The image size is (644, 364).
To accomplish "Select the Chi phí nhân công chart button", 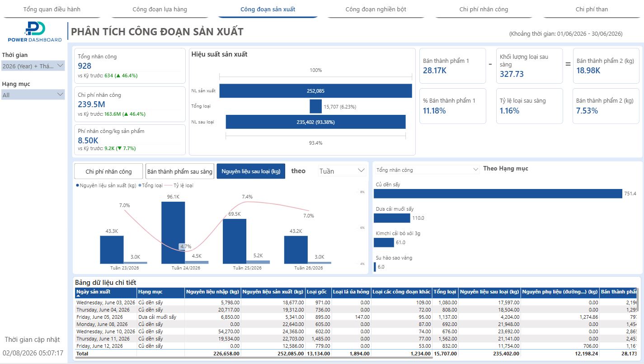I will (x=108, y=171).
